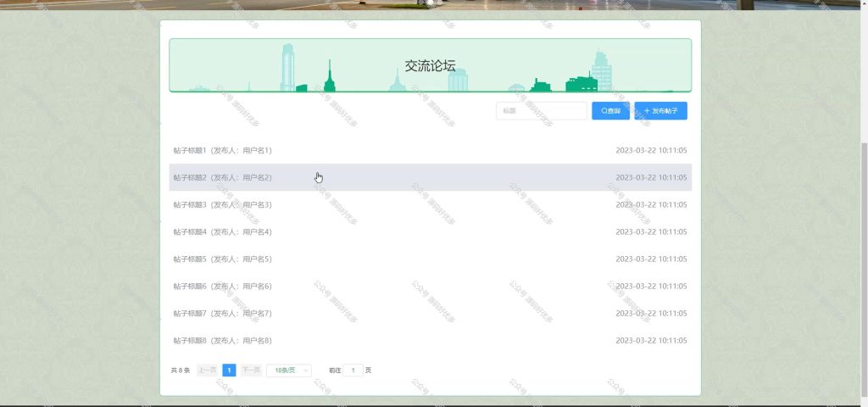Image resolution: width=868 pixels, height=407 pixels.
Task: Click the 查询 search button
Action: pyautogui.click(x=610, y=111)
